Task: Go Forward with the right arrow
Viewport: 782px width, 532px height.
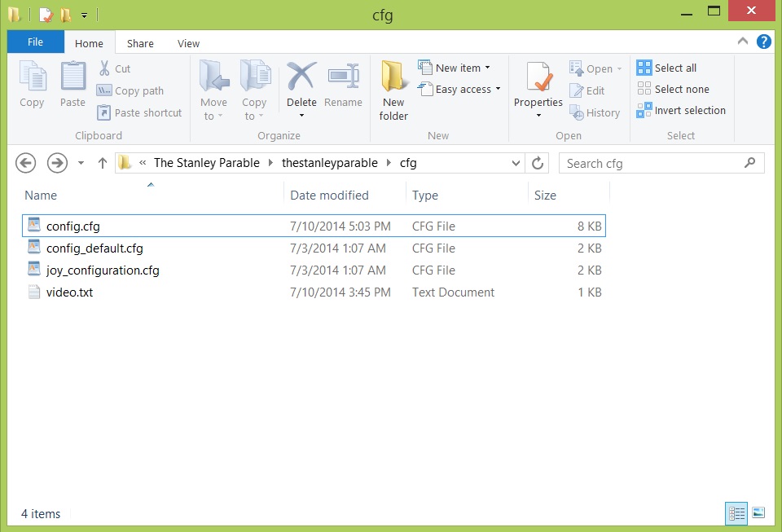Action: tap(57, 163)
